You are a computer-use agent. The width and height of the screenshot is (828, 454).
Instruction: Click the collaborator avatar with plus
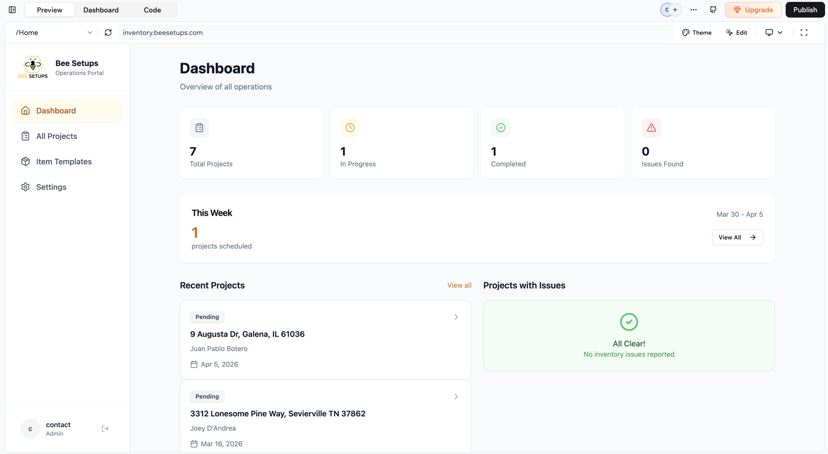pyautogui.click(x=671, y=10)
